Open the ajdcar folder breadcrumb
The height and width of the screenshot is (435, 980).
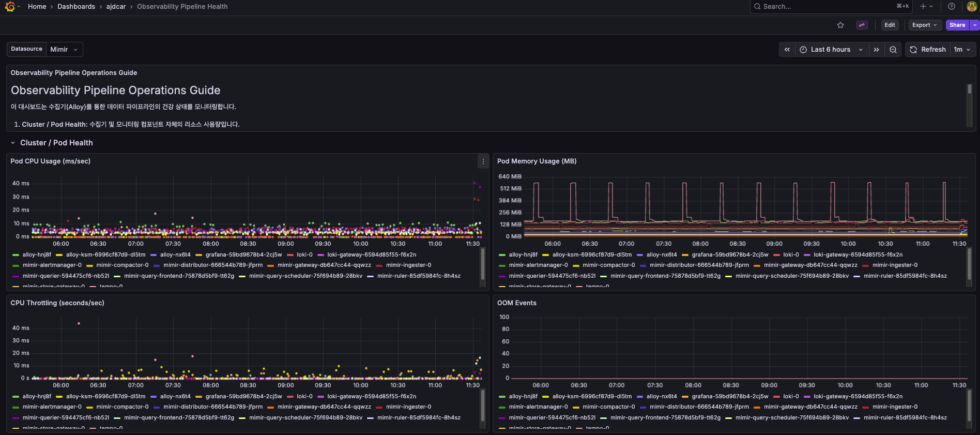coord(116,7)
